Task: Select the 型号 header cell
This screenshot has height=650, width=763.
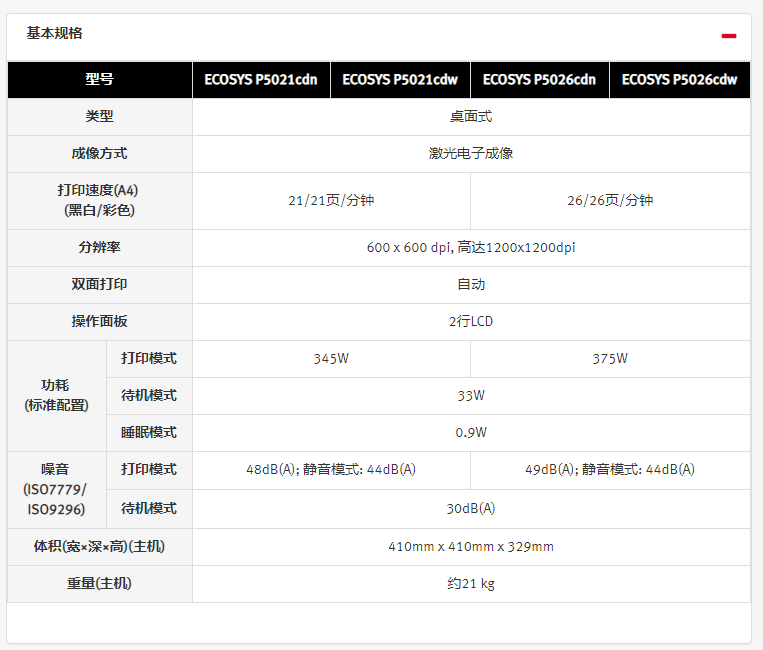Action: click(x=100, y=80)
